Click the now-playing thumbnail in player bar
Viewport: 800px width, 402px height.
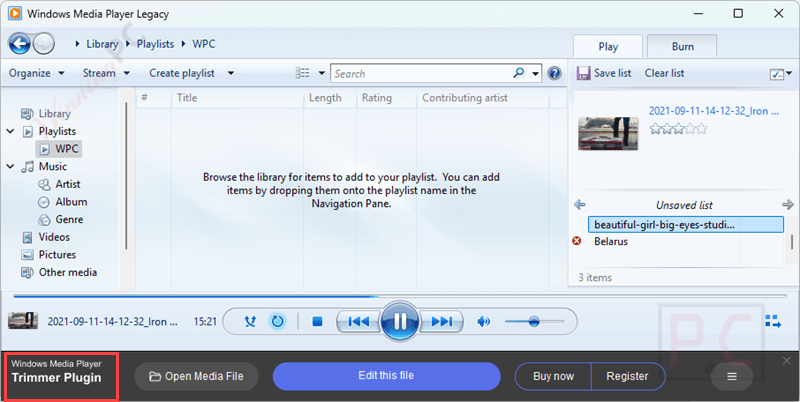(23, 321)
